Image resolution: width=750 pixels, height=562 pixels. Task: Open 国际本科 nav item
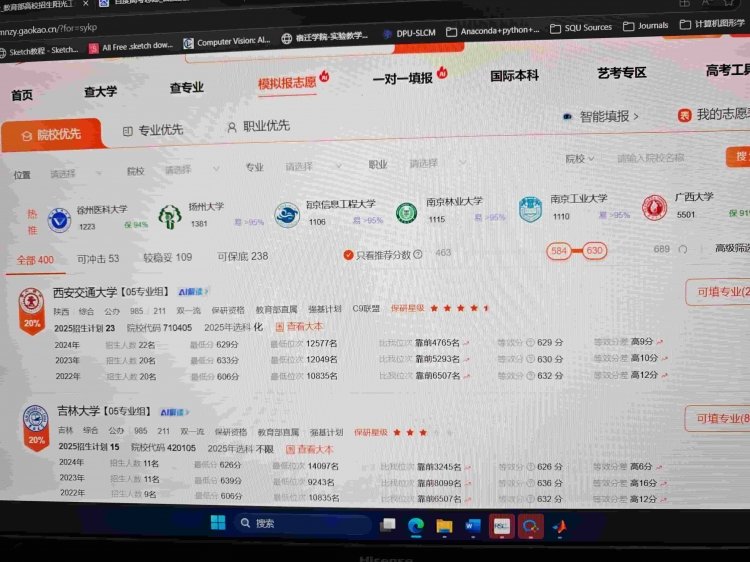[514, 76]
